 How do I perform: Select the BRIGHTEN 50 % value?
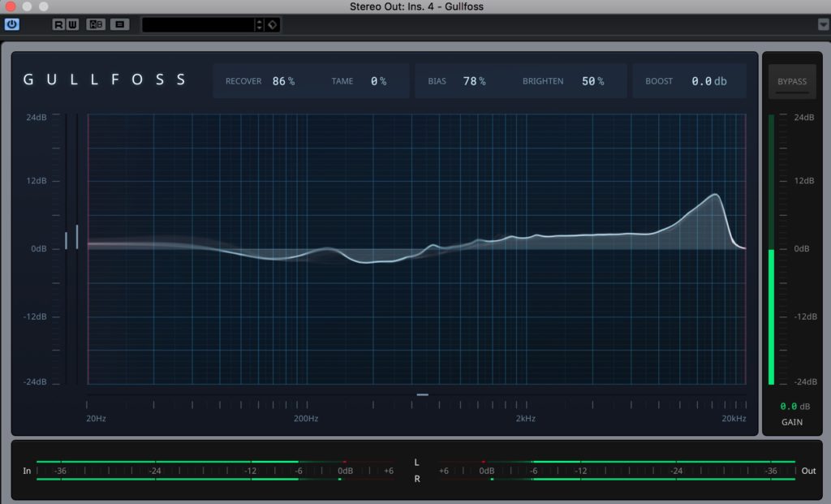click(593, 81)
